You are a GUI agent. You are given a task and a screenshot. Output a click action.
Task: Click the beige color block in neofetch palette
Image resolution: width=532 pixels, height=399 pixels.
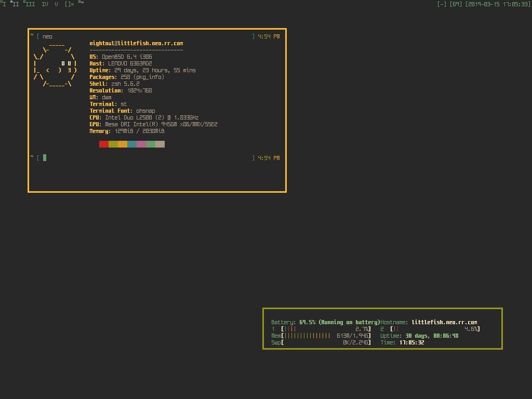160,144
